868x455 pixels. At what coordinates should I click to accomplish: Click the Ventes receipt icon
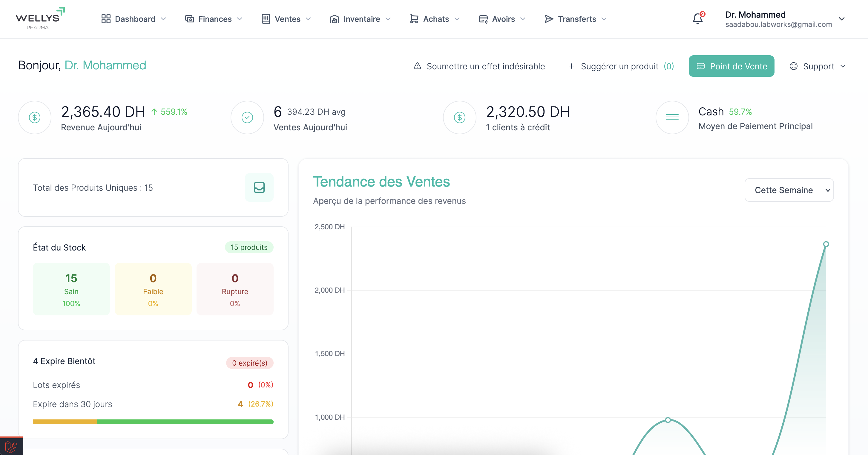(266, 19)
